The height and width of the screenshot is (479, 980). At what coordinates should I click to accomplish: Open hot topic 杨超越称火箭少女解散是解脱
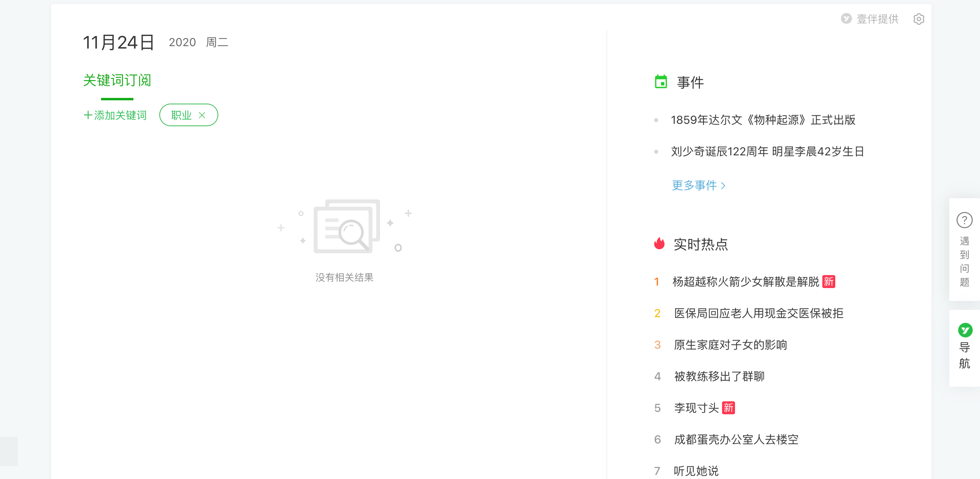[746, 282]
